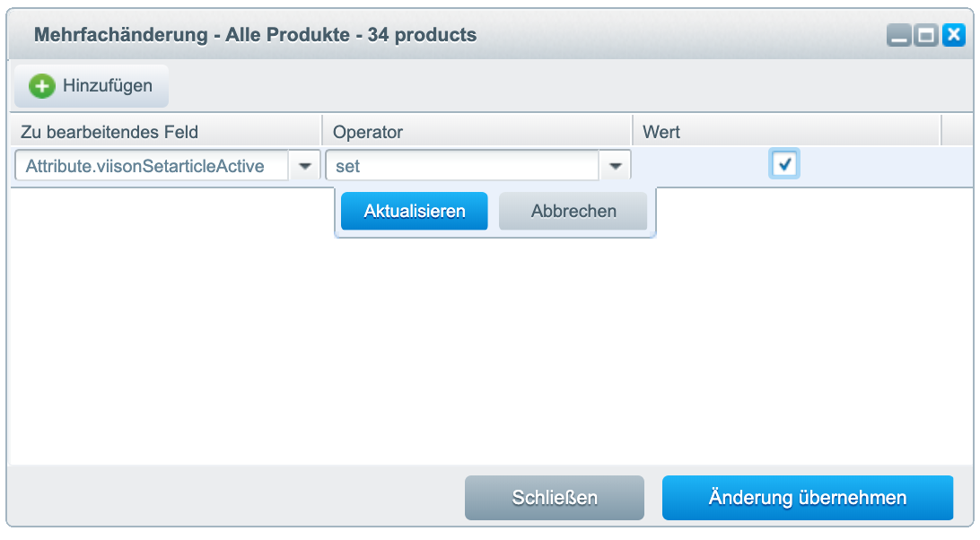
Task: Click the operator field showing "set"
Action: pos(461,166)
